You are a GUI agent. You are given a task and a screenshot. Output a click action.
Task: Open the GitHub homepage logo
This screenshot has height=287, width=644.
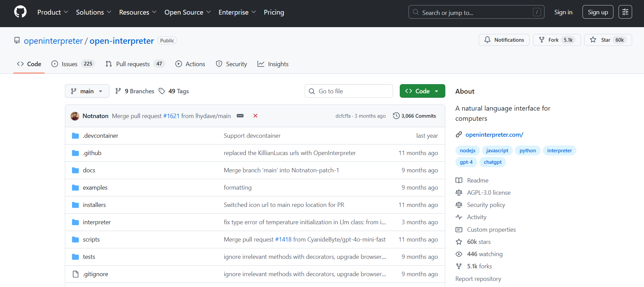pyautogui.click(x=20, y=12)
